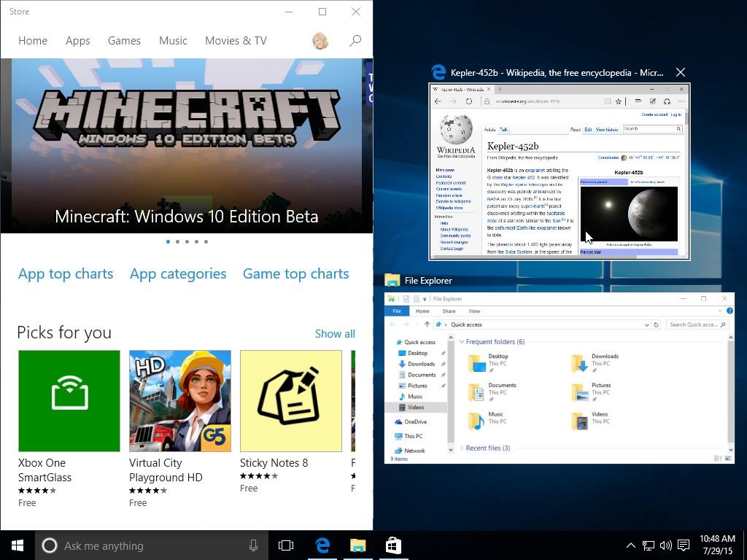
Task: Click the Edge more actions ellipsis
Action: pyautogui.click(x=681, y=101)
